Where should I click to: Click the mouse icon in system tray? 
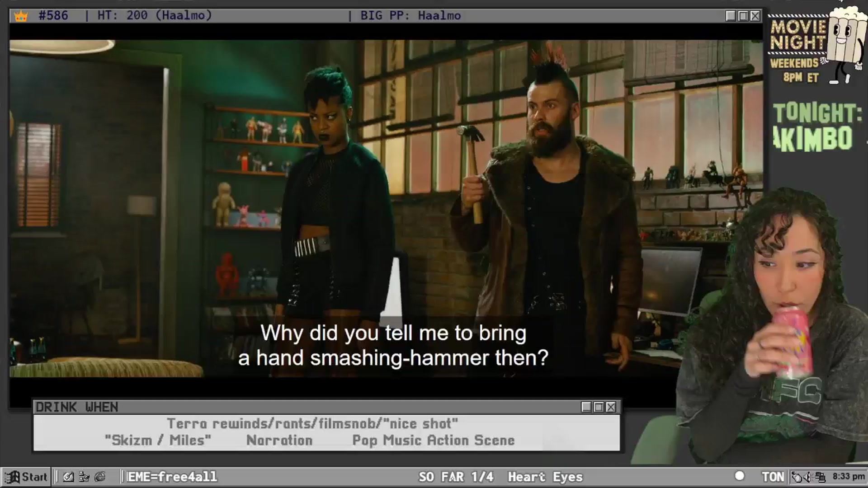(798, 477)
